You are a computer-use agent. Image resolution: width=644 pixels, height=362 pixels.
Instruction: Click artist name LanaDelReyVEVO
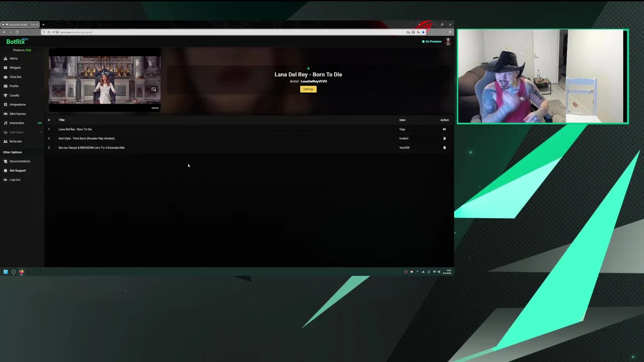[x=314, y=81]
